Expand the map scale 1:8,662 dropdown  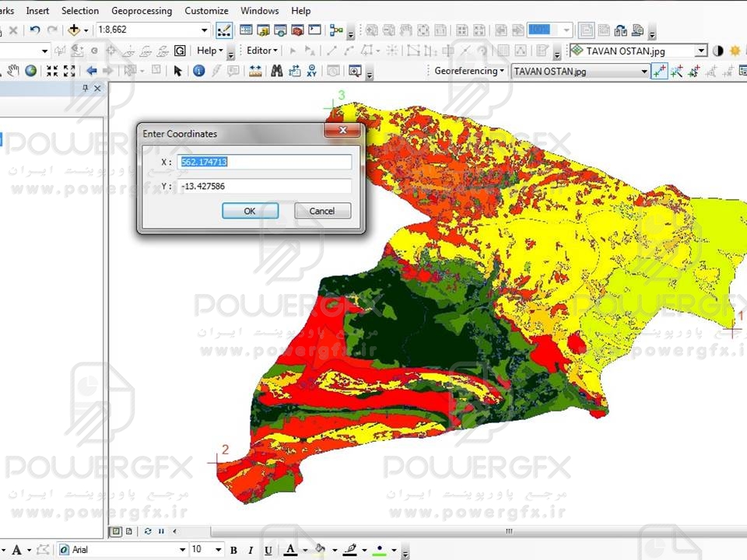205,30
